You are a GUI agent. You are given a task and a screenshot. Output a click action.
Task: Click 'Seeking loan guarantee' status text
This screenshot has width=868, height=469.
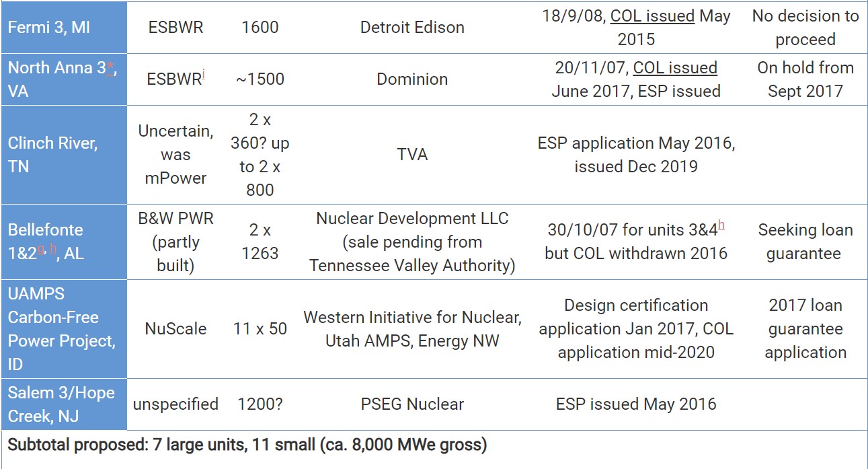pyautogui.click(x=805, y=242)
